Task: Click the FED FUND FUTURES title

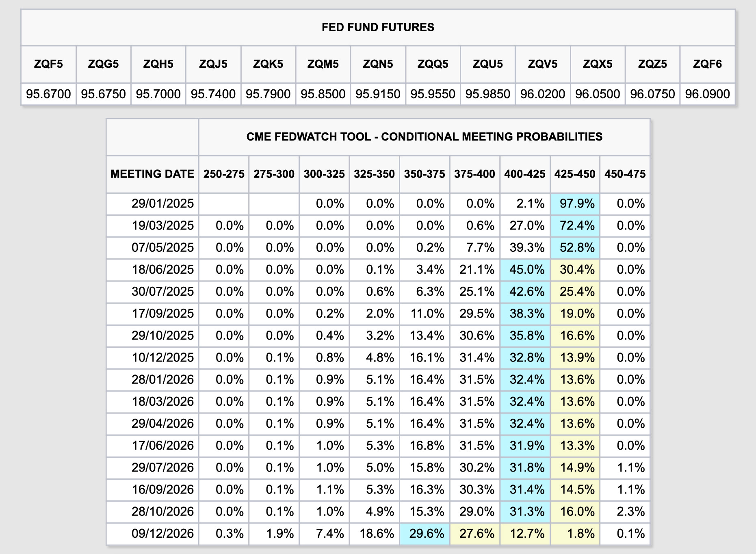Action: click(378, 27)
